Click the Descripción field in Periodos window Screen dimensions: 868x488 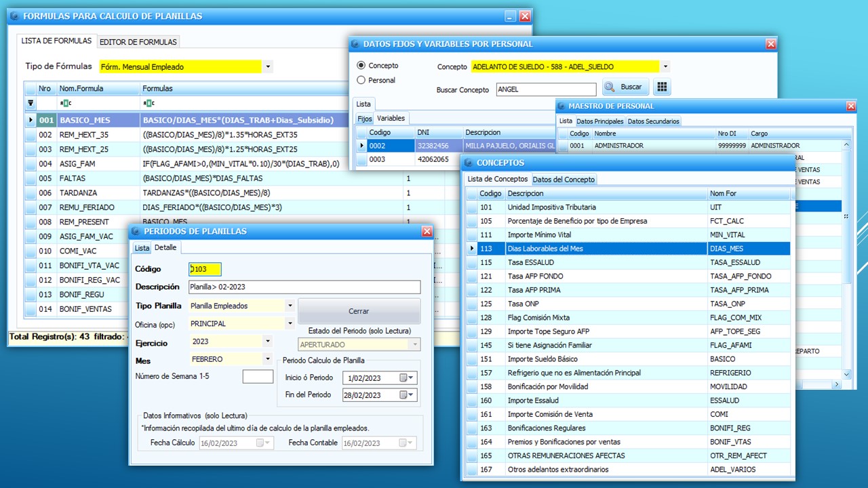tap(304, 287)
